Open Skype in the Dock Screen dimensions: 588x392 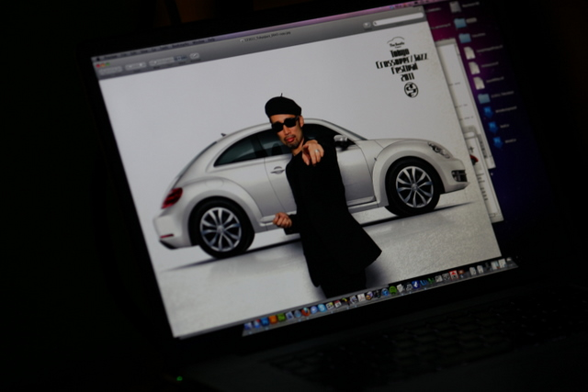322,308
